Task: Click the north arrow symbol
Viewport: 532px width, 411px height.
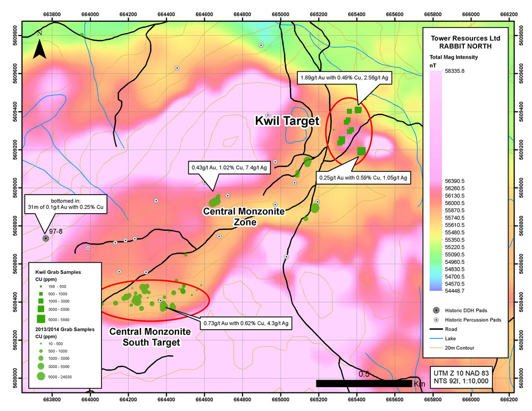Action: pos(39,49)
